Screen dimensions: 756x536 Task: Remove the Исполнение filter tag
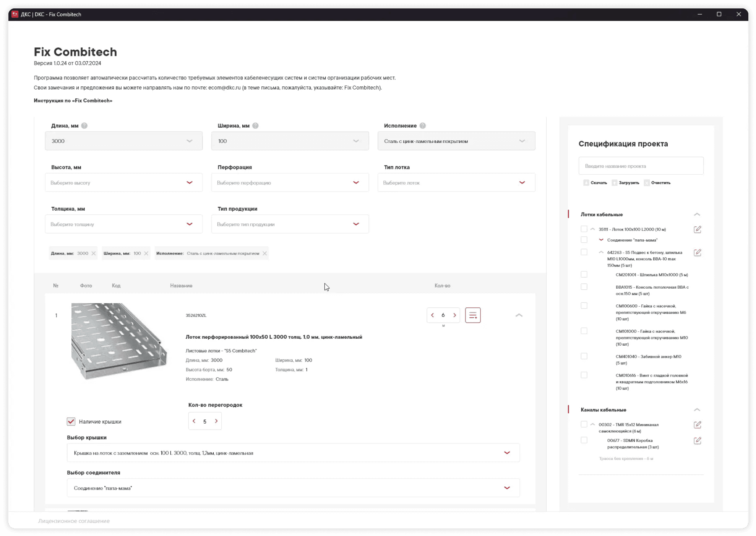264,253
